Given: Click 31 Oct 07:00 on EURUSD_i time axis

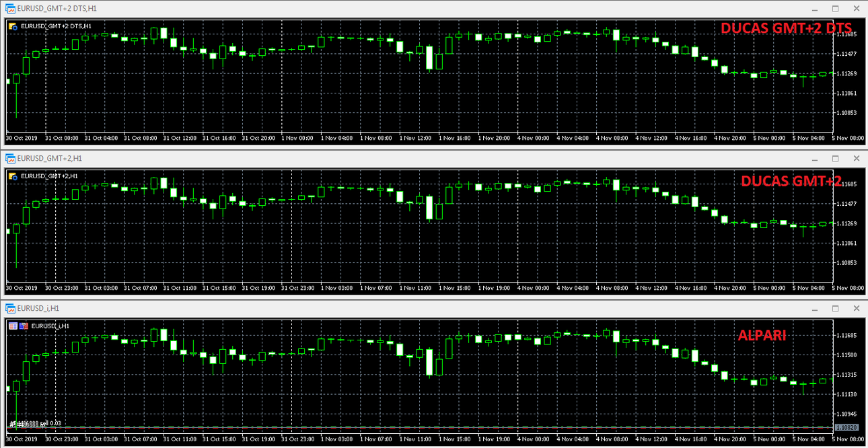Looking at the screenshot, I should click(x=141, y=438).
